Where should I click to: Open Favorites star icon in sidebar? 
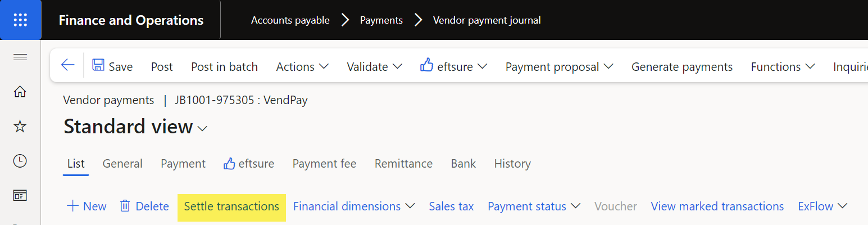pos(20,127)
